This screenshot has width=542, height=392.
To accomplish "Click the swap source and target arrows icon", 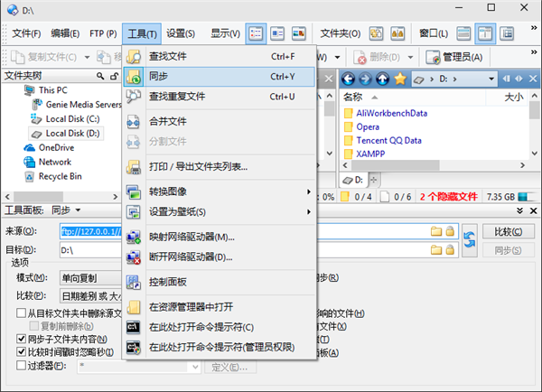I will point(470,239).
